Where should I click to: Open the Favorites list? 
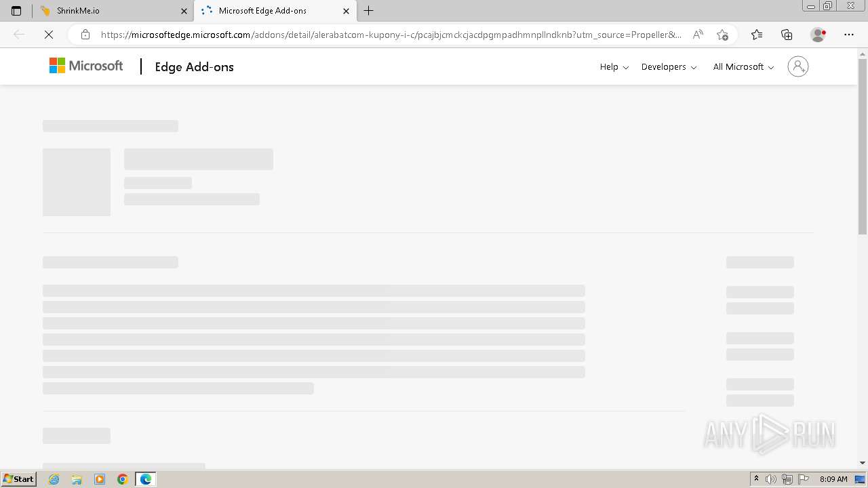click(757, 35)
